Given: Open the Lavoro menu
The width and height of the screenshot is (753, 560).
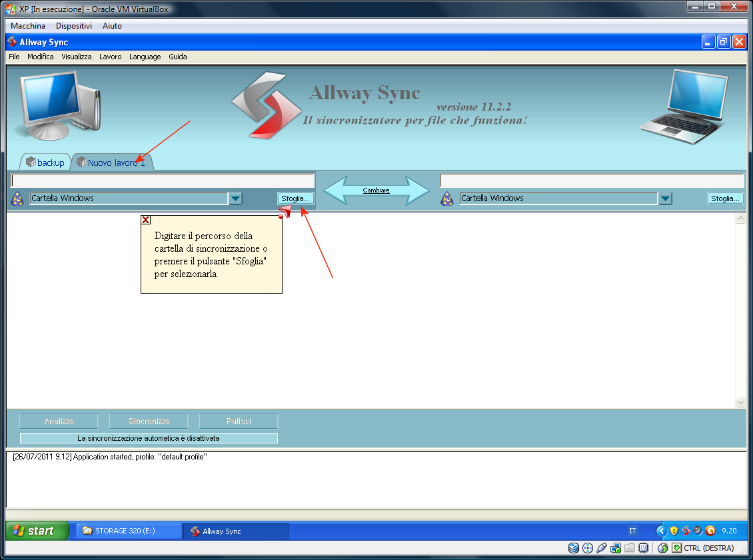Looking at the screenshot, I should [111, 57].
